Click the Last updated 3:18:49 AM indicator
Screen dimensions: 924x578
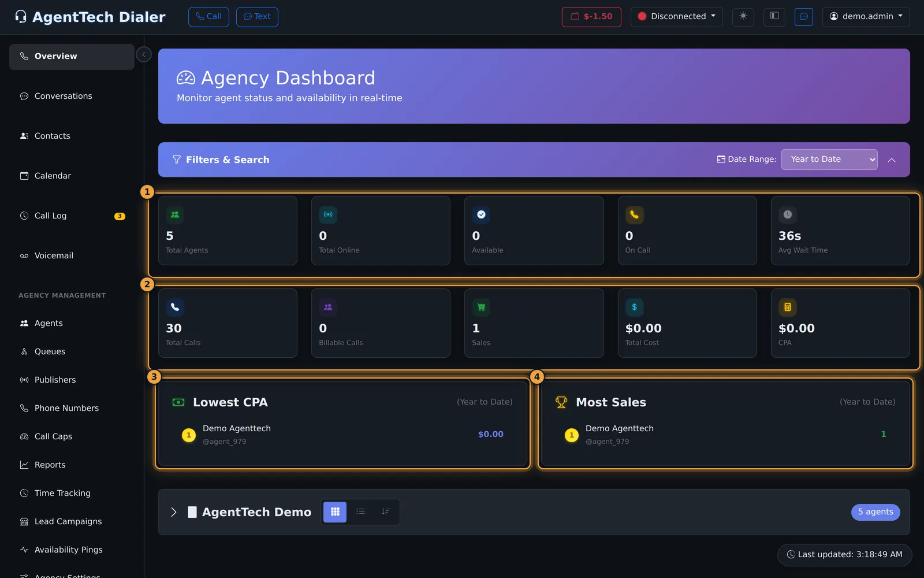[x=844, y=555]
